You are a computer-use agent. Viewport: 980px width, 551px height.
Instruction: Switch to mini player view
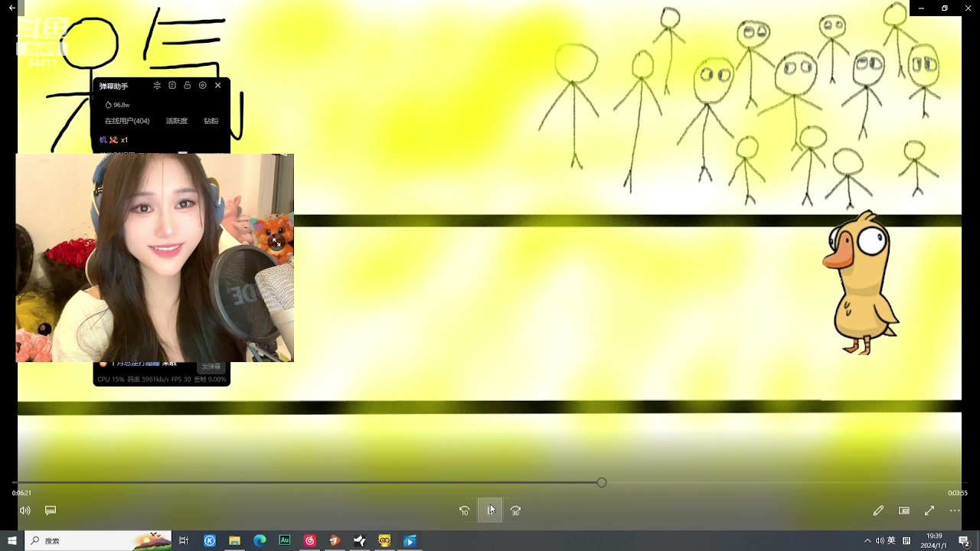pos(904,510)
